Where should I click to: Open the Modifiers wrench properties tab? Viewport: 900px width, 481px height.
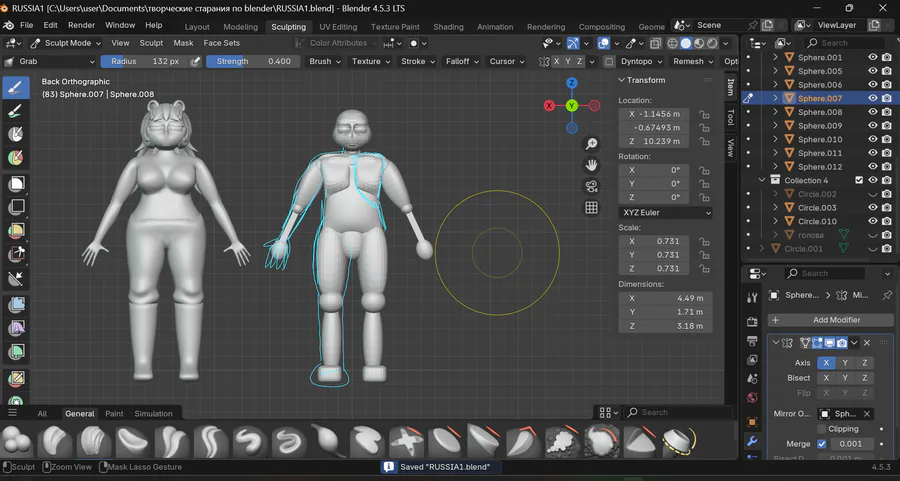tap(752, 441)
